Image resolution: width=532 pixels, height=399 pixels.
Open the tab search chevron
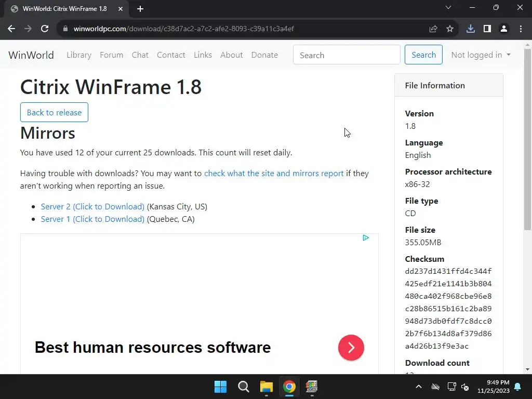click(448, 7)
